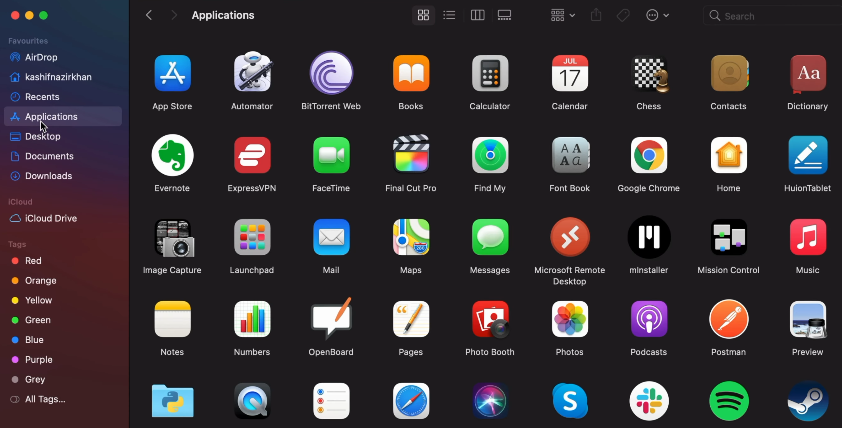Select the OpenBoard app icon
Screen dimensions: 842x428
tap(331, 318)
